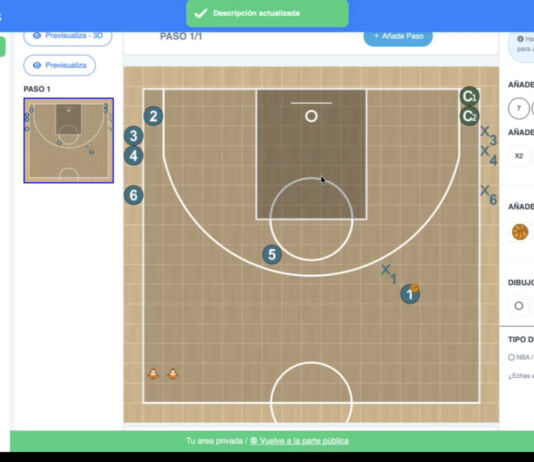Screen dimensions: 534x462
Task: Click the PASO 1 heading in sidebar
Action: tap(37, 89)
